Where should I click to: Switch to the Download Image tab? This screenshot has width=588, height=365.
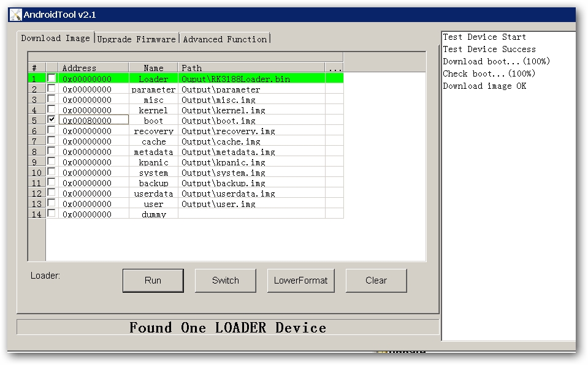[x=56, y=38]
